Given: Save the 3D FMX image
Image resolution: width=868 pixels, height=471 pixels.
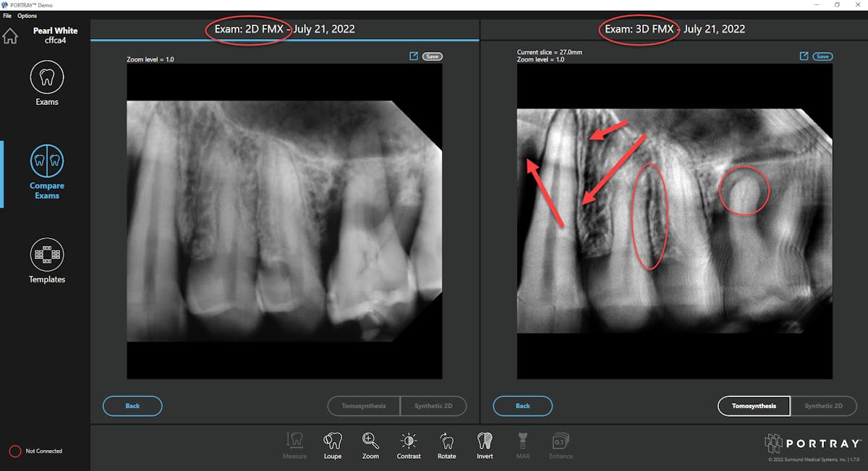Looking at the screenshot, I should pyautogui.click(x=822, y=56).
